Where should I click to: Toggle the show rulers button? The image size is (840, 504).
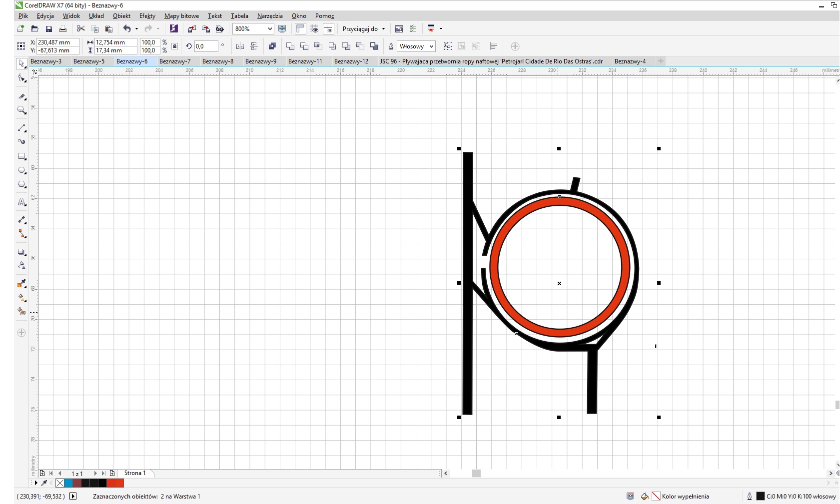point(300,29)
